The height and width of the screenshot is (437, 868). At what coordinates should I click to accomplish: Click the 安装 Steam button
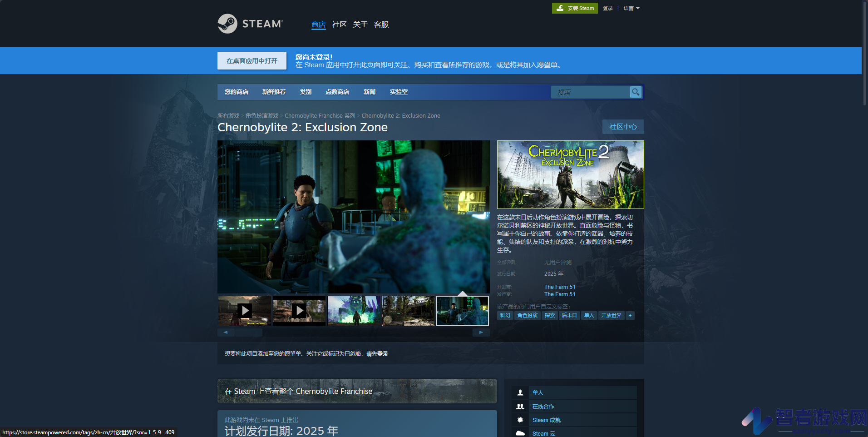tap(575, 8)
